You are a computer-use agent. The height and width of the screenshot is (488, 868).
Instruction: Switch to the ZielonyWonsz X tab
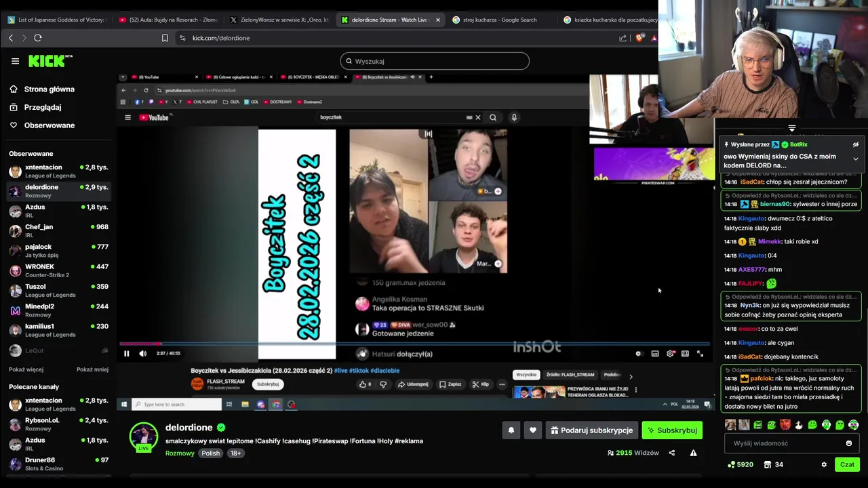279,20
